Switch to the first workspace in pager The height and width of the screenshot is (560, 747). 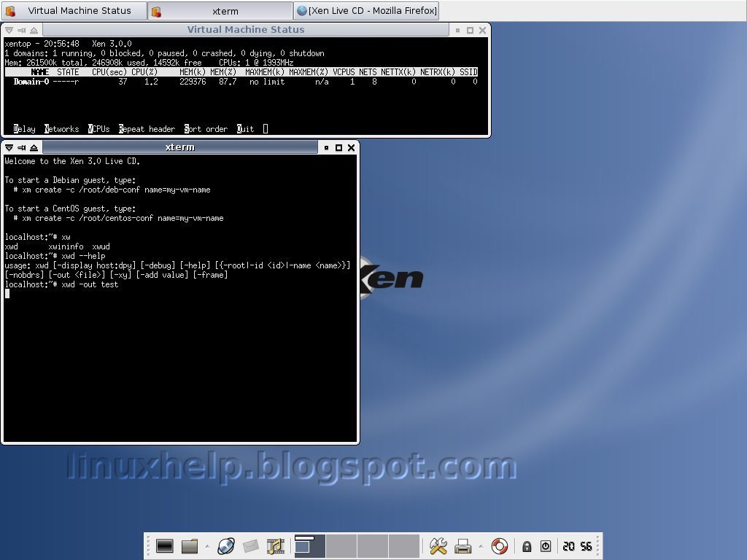[309, 545]
